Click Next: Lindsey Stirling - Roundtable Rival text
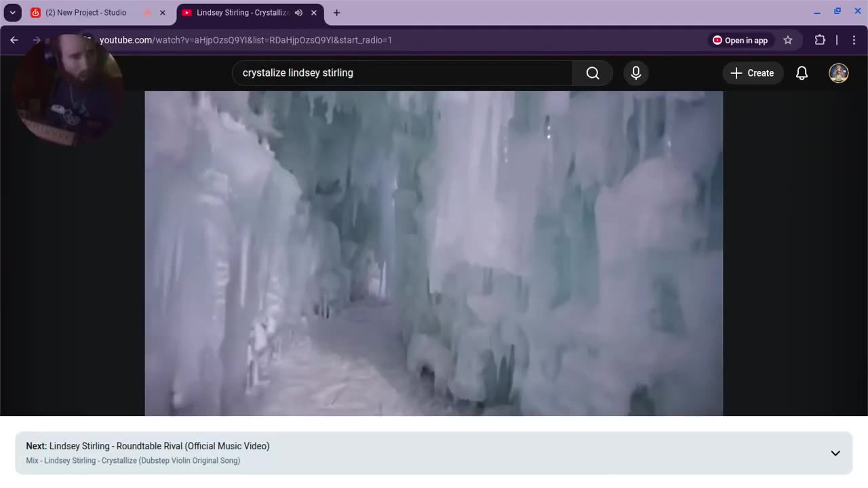This screenshot has height=488, width=868. click(148, 446)
